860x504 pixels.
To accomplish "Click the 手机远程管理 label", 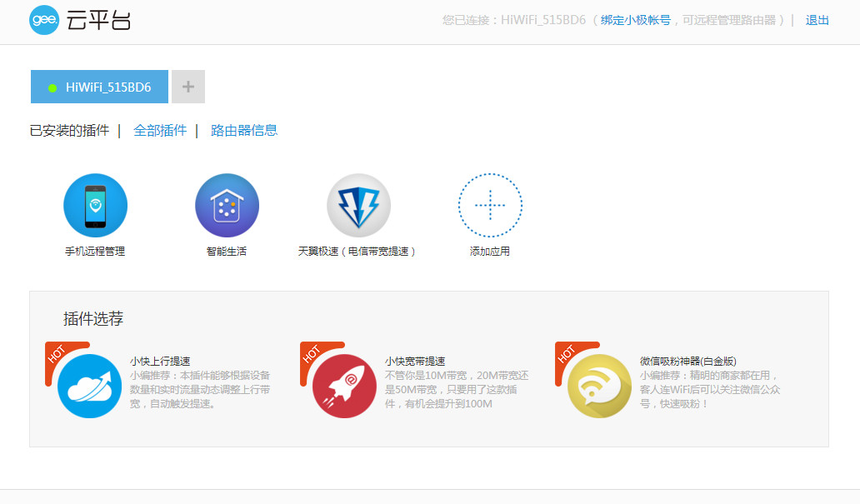I will [x=96, y=252].
